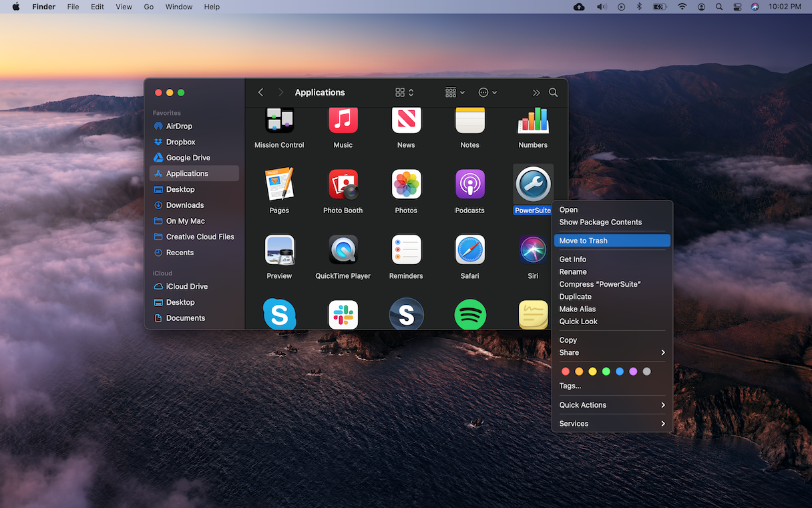Choose Copy in context menu
Image resolution: width=812 pixels, height=508 pixels.
[612, 340]
